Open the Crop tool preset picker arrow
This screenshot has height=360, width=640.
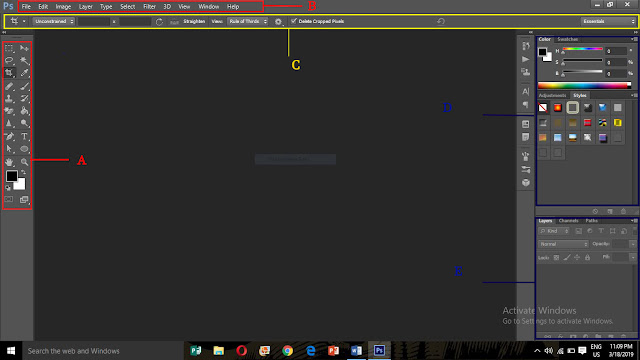(x=24, y=21)
